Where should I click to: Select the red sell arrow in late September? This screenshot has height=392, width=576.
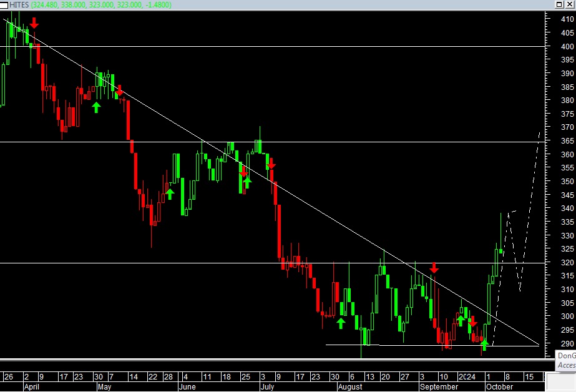(x=473, y=321)
